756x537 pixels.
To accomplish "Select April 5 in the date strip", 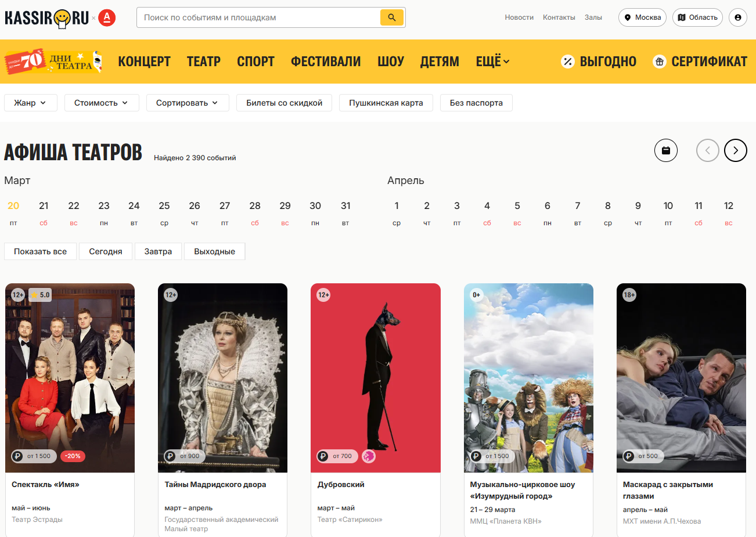I will (x=517, y=212).
